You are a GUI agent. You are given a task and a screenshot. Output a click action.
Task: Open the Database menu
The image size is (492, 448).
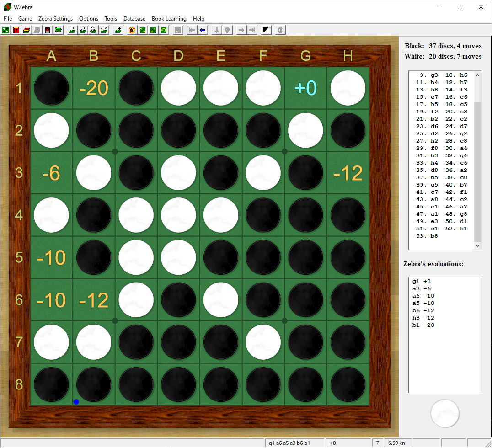(134, 19)
